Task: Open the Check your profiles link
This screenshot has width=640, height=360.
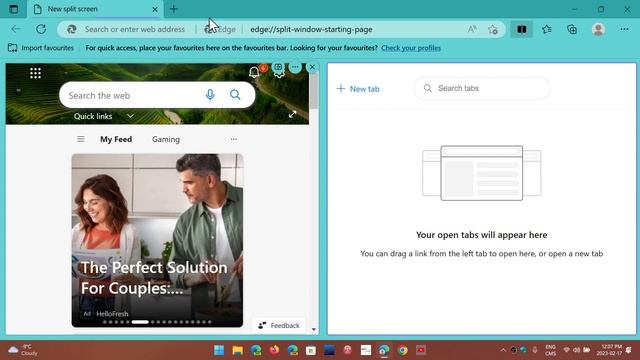Action: coord(411,48)
